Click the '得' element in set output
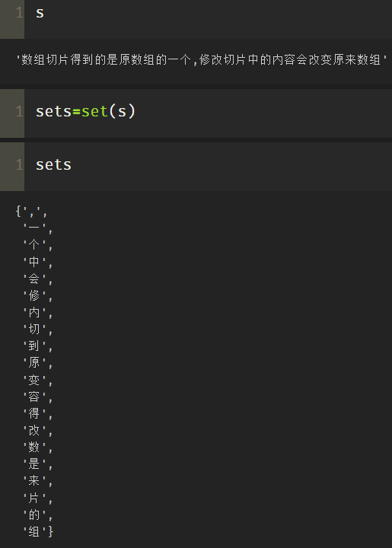The width and height of the screenshot is (392, 548). click(34, 413)
